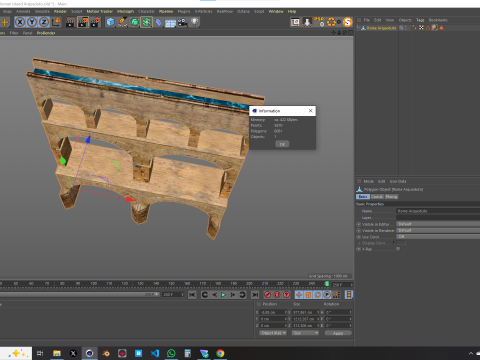Toggle scale keyframe recording
Screen dimensions: 480x360
308,295
